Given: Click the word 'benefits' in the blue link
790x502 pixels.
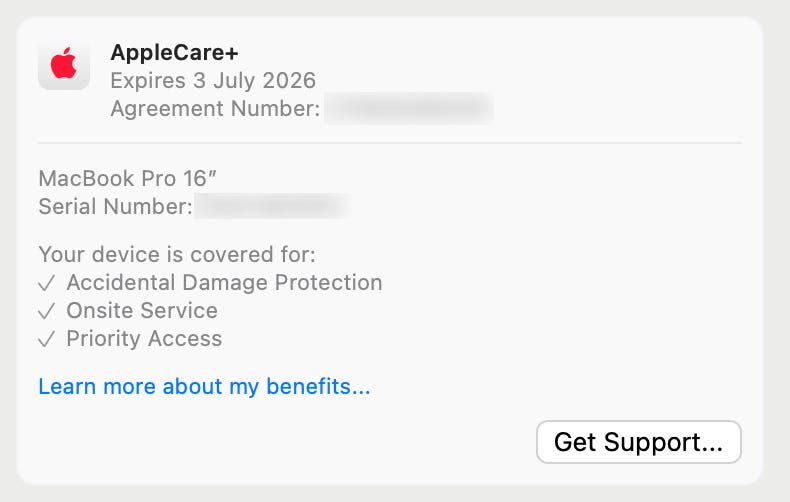Looking at the screenshot, I should [321, 386].
